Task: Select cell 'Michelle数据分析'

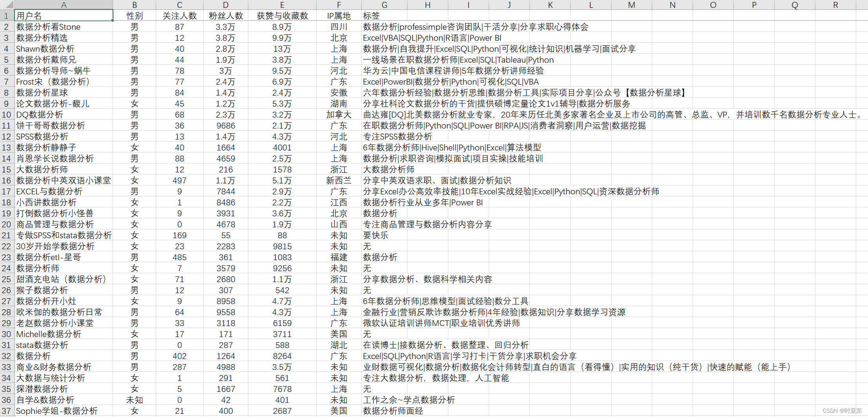Action: click(64, 334)
